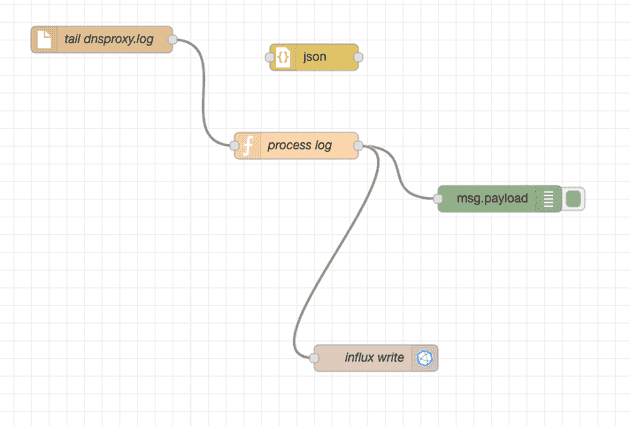Click the output port of the json node
Image resolution: width=630 pixels, height=426 pixels.
click(358, 57)
